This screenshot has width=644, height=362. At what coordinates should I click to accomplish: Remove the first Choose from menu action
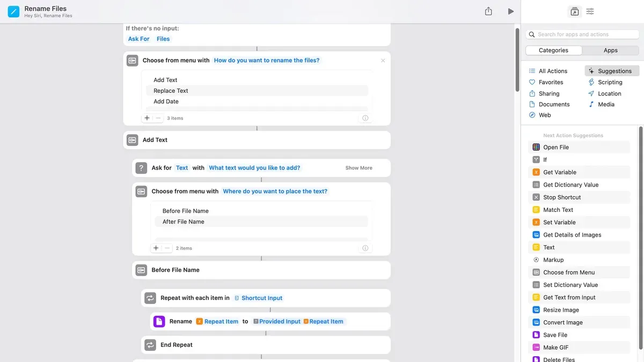pos(383,61)
